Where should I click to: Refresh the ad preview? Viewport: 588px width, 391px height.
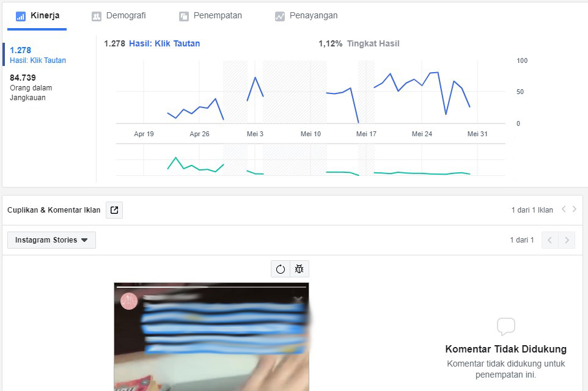coord(281,269)
